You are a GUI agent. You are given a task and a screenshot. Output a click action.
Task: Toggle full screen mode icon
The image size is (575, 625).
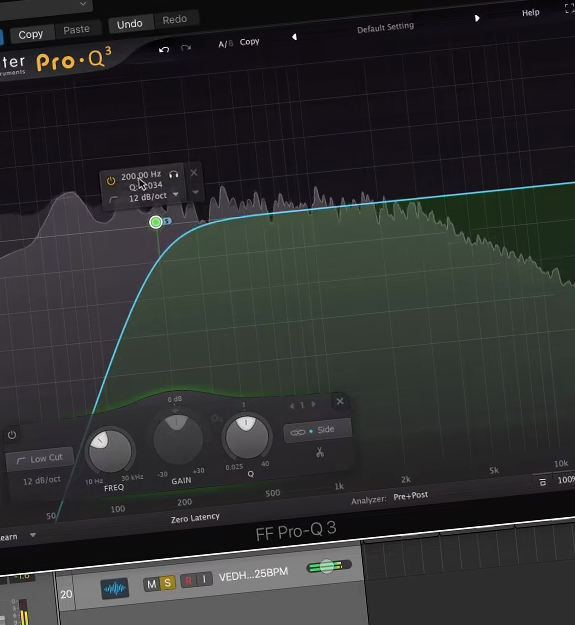[570, 8]
